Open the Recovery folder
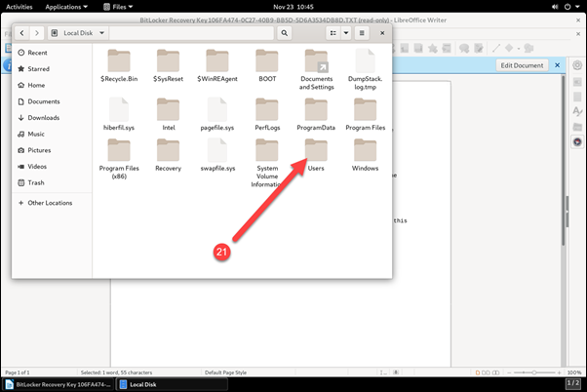Image resolution: width=587 pixels, height=392 pixels. point(168,155)
